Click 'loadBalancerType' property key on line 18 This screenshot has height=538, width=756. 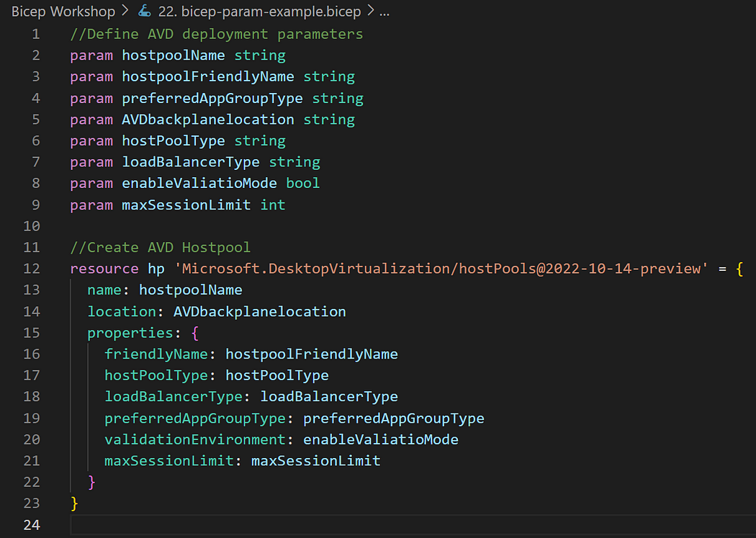(174, 396)
